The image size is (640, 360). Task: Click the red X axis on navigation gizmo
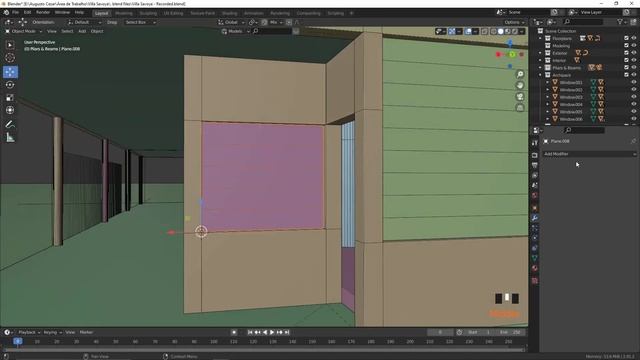498,54
